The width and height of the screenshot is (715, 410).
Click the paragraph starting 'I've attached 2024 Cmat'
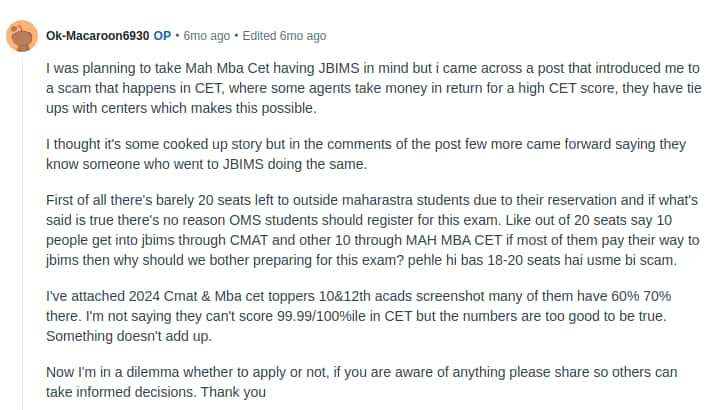coord(358,316)
